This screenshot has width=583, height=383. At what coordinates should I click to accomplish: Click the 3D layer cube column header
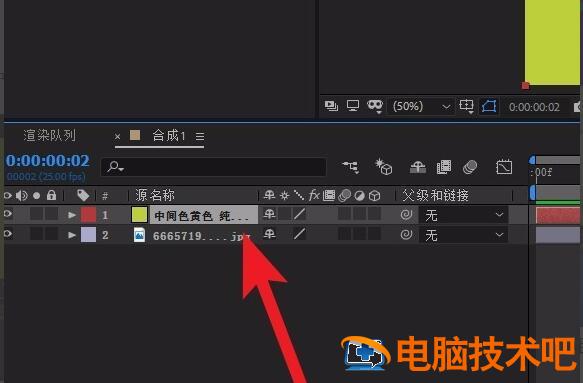pos(374,196)
